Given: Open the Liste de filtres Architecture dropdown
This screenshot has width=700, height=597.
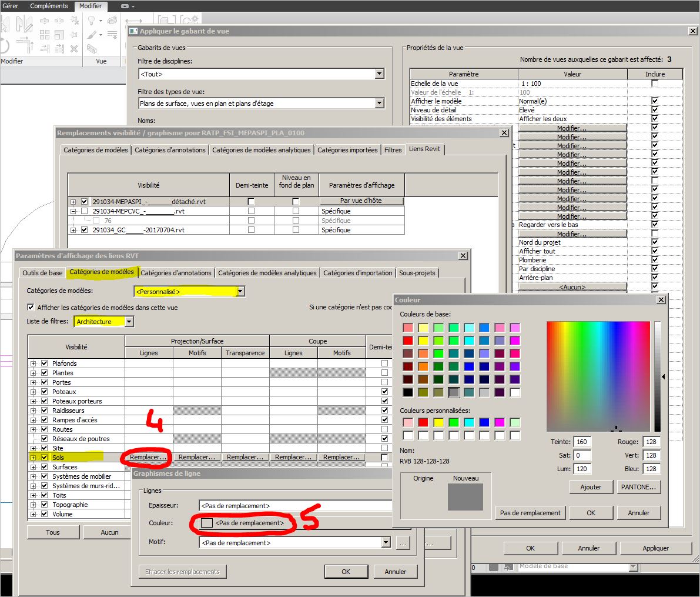Looking at the screenshot, I should click(129, 322).
